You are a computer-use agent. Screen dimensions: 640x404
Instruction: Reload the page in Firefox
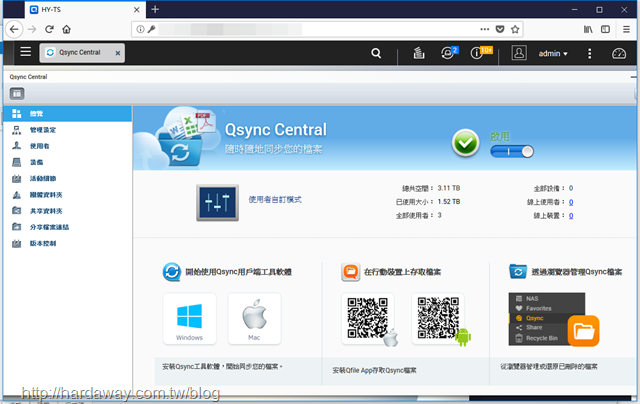[x=49, y=29]
